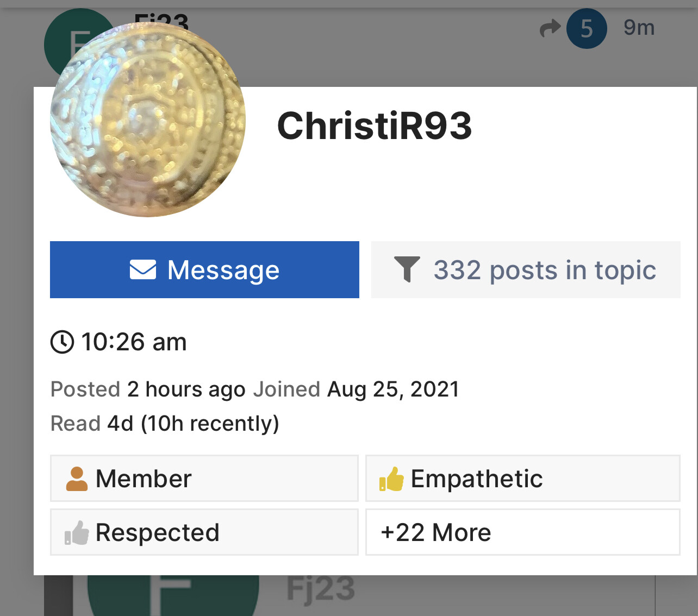The height and width of the screenshot is (616, 698).
Task: Open ChristiR93's profile picture
Action: pyautogui.click(x=148, y=120)
